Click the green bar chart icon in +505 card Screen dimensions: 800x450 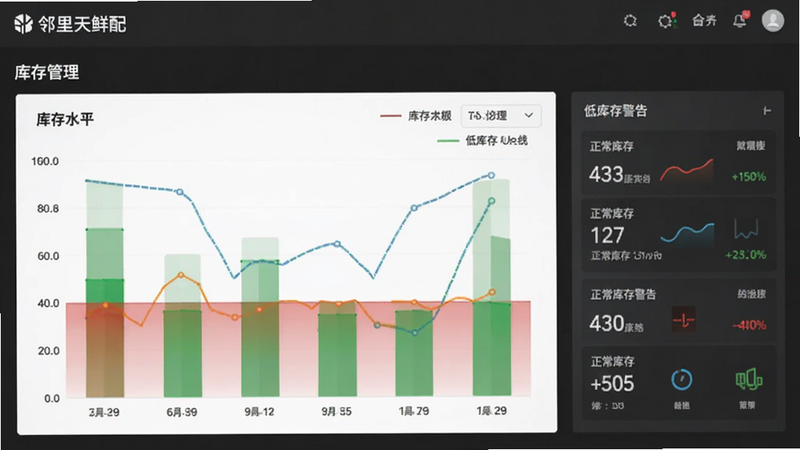point(748,380)
